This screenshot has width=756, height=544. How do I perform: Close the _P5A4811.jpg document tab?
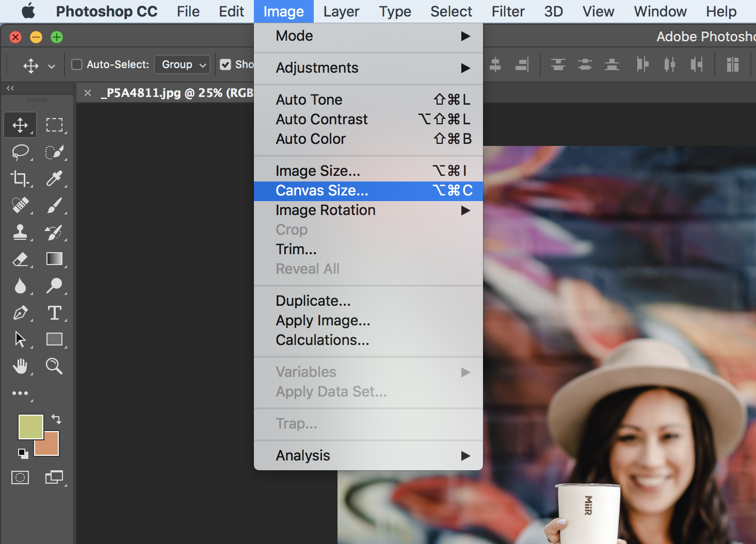tap(88, 93)
